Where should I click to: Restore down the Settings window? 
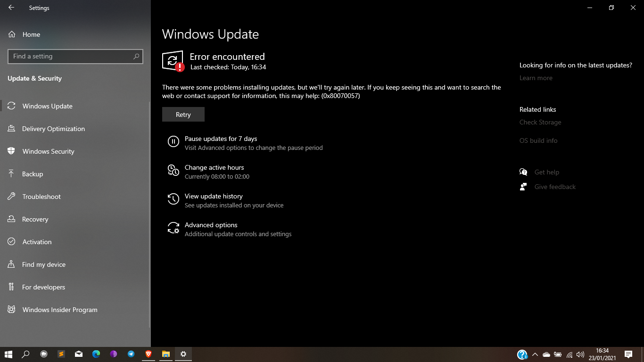point(611,8)
